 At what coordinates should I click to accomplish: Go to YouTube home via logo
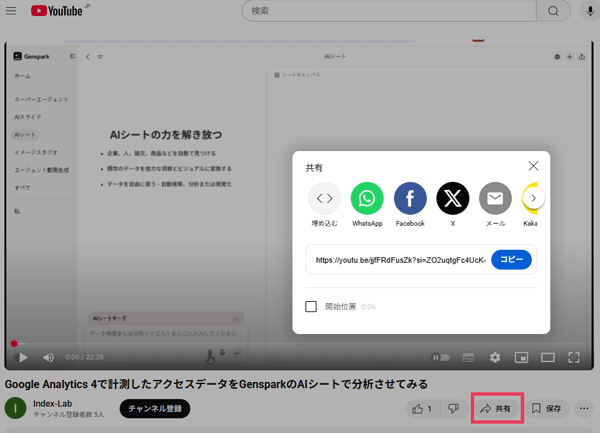click(x=60, y=12)
